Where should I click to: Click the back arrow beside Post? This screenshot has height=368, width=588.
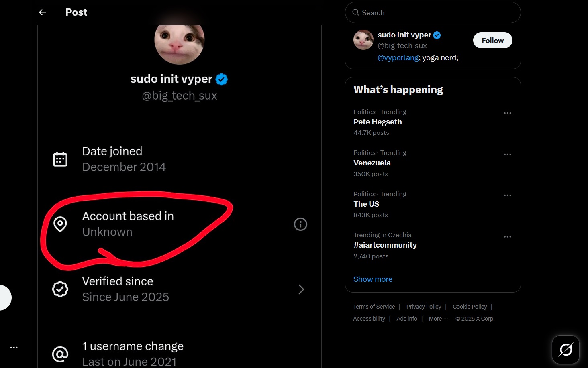(x=43, y=12)
